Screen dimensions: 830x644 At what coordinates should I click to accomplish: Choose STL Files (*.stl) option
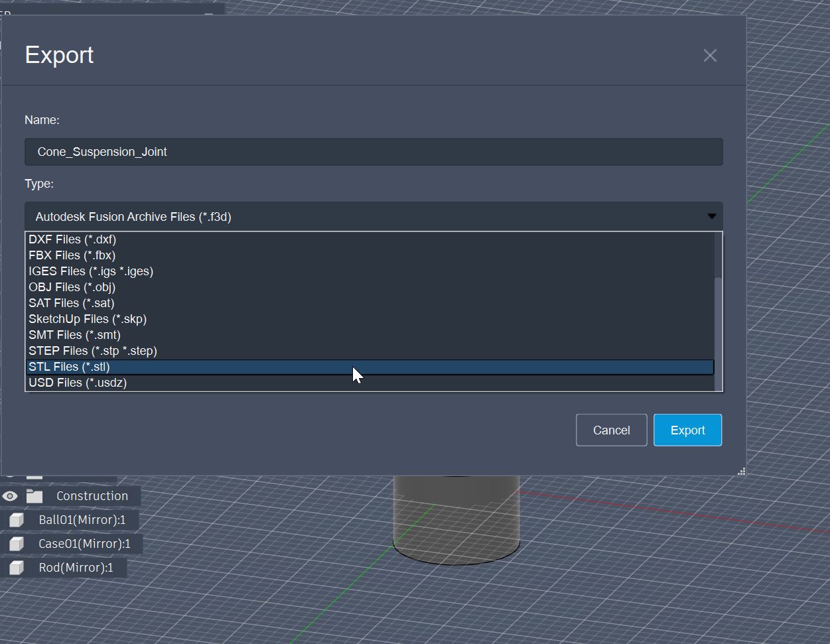pyautogui.click(x=370, y=367)
